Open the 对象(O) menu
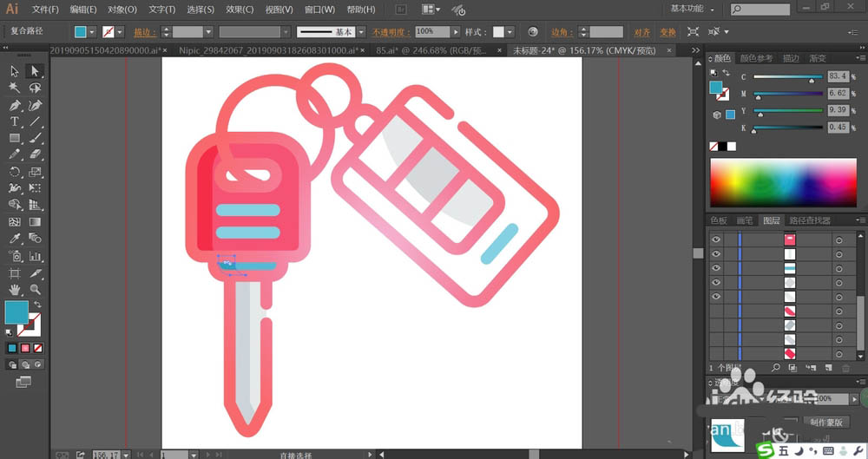Screen dimensions: 868x459 click(x=122, y=10)
